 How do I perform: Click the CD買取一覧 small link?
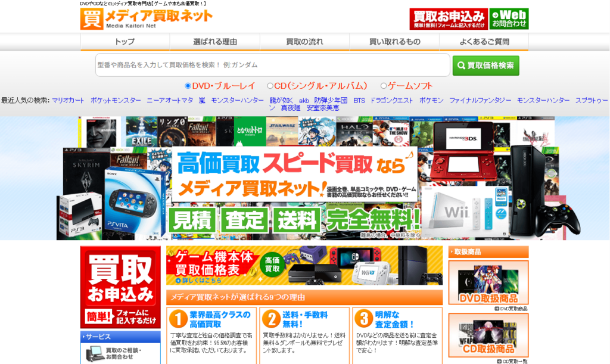pyautogui.click(x=512, y=361)
